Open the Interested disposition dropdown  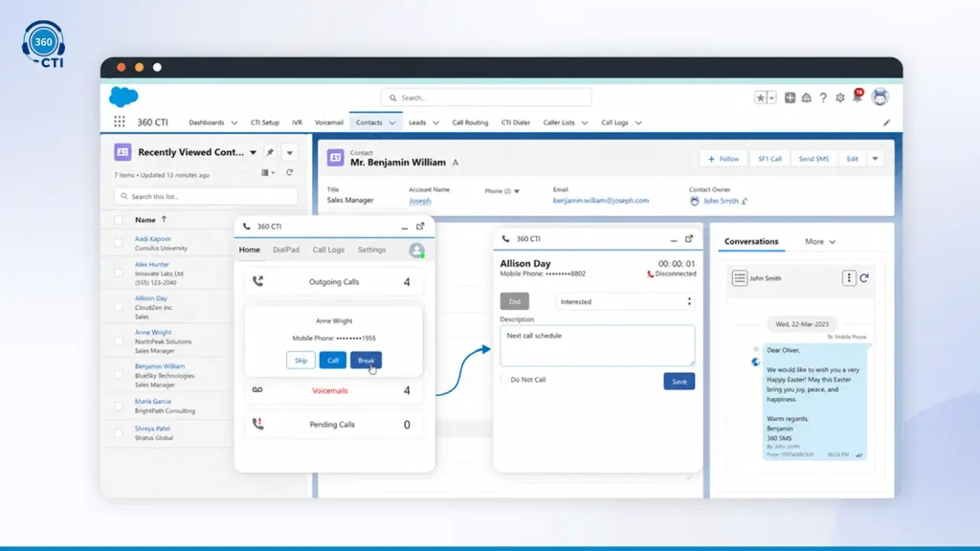(625, 301)
